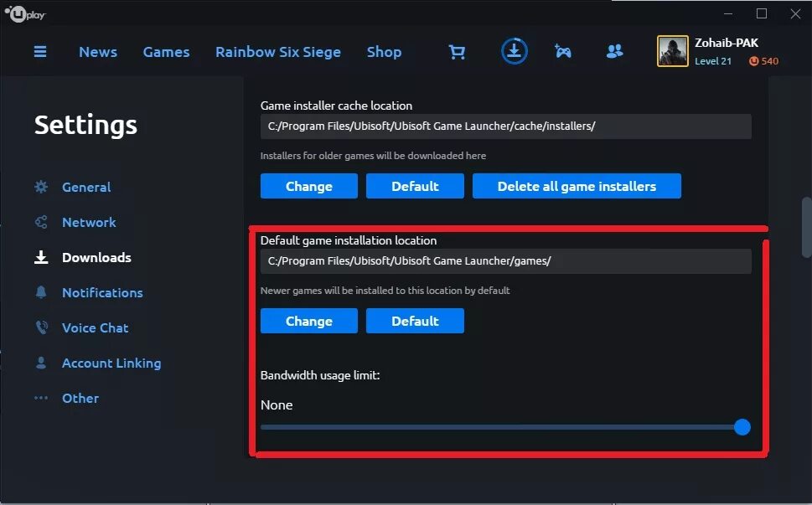This screenshot has height=505, width=812.
Task: Select Account Linking settings
Action: click(111, 363)
